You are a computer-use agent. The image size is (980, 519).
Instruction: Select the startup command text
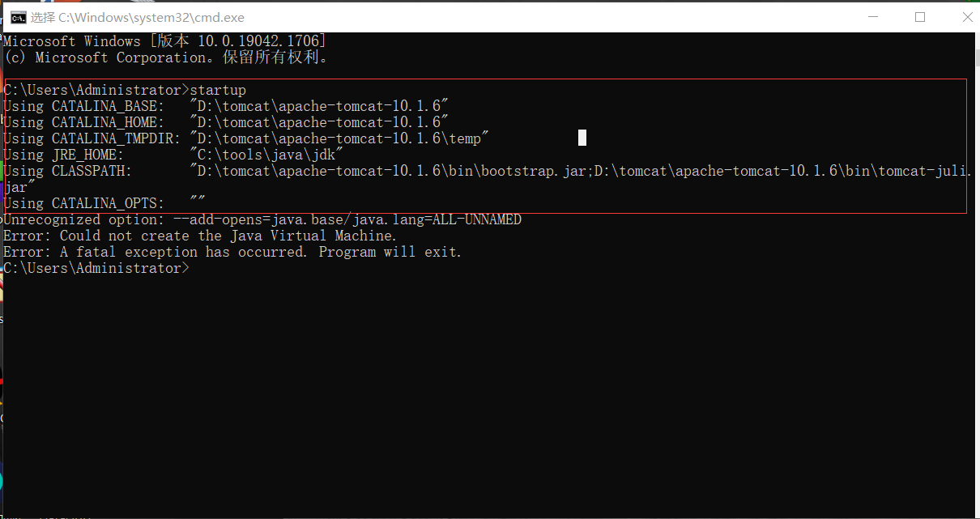[217, 89]
